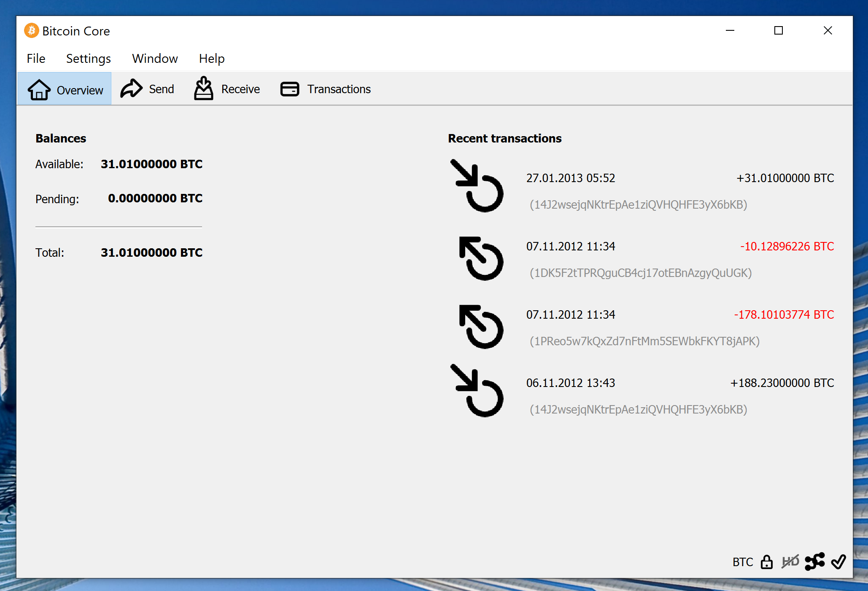
Task: Click the Bitcoin Core logo icon
Action: tap(31, 31)
